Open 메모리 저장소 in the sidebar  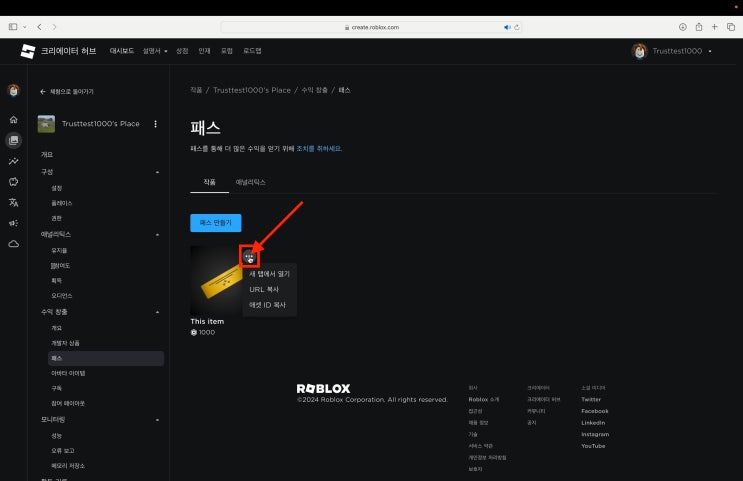pos(68,466)
